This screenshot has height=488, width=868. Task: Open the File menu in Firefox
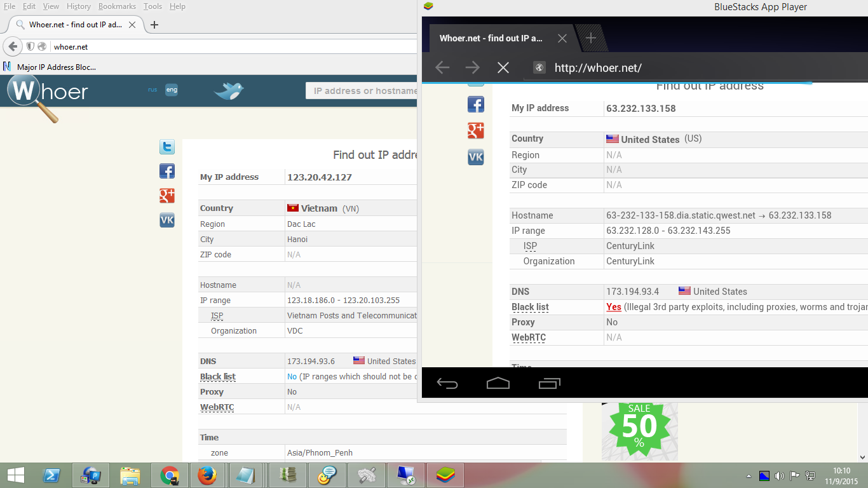(10, 6)
